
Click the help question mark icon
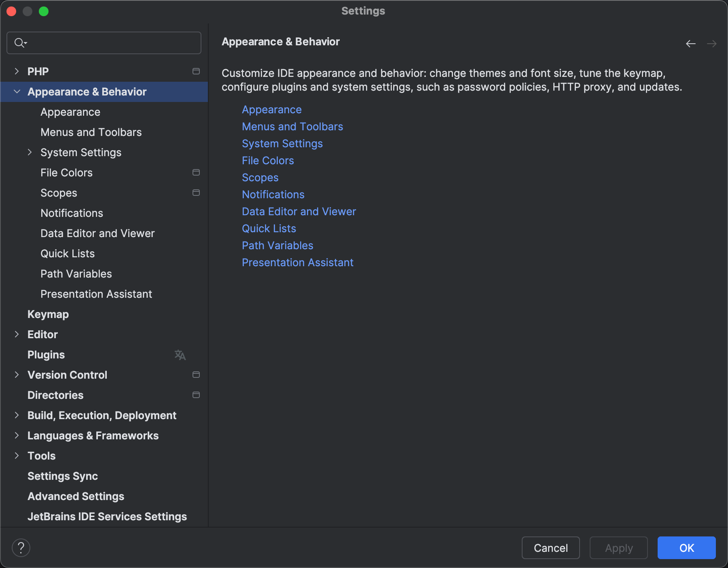[21, 547]
